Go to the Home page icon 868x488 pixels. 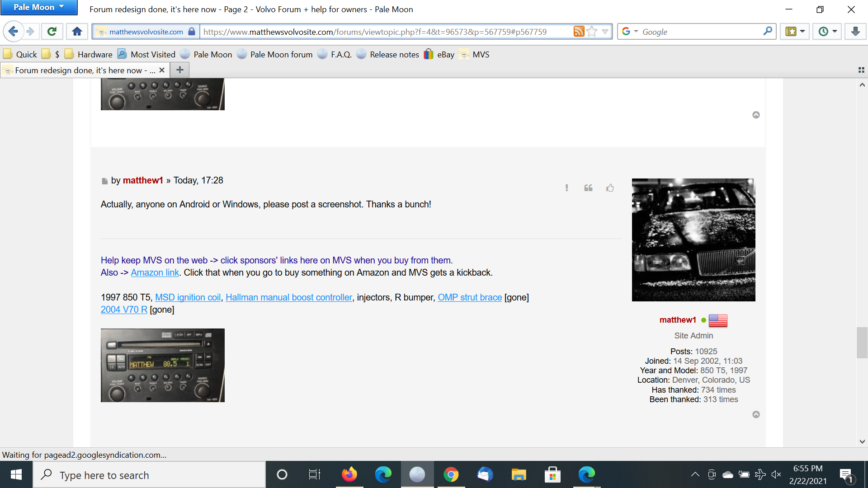(77, 32)
